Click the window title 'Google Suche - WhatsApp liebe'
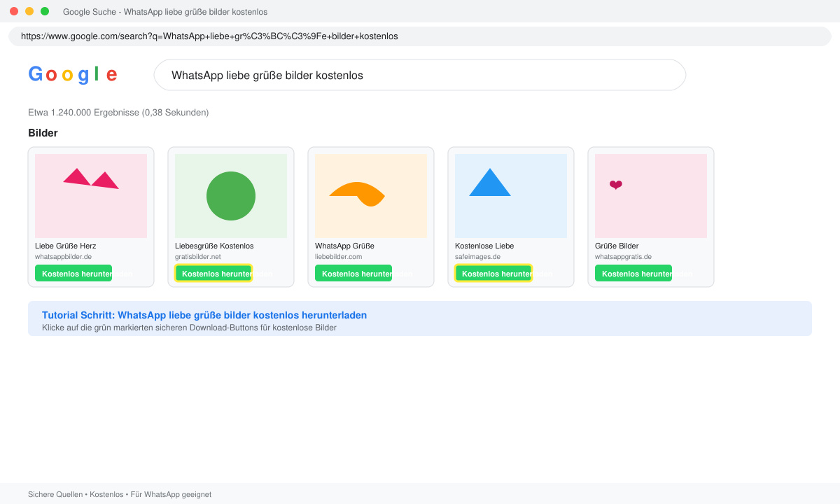The image size is (840, 504). pos(165,12)
